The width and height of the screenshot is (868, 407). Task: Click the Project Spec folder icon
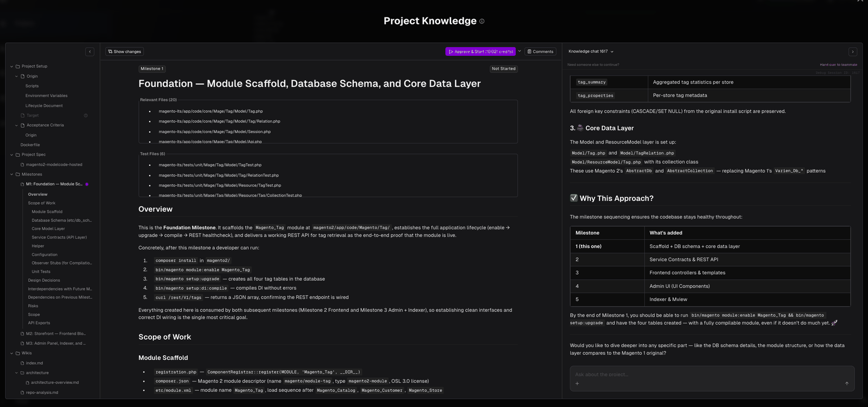pos(18,154)
